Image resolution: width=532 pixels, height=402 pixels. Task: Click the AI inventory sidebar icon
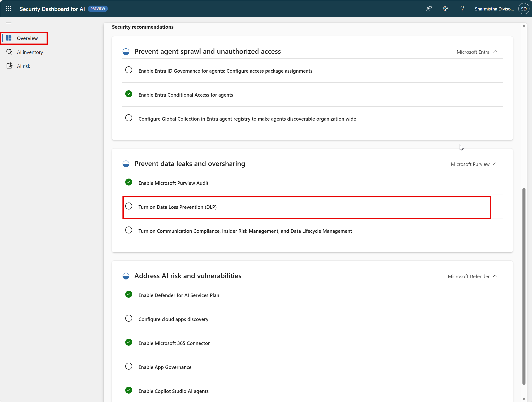coord(9,52)
